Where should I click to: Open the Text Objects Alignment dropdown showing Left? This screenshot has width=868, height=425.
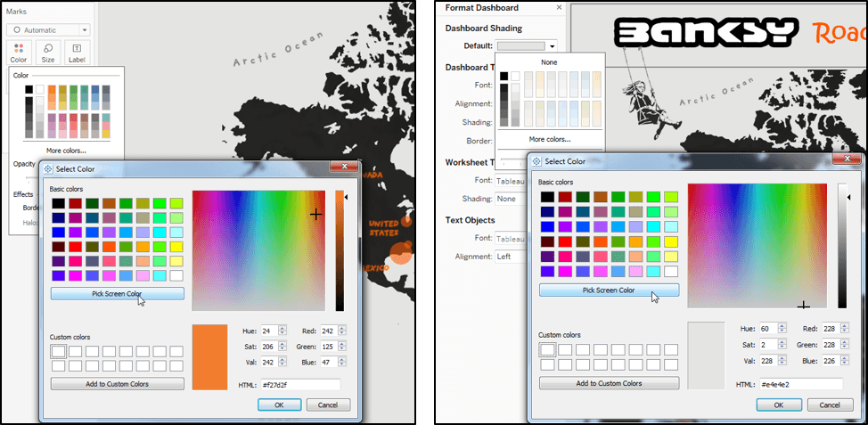coord(511,257)
